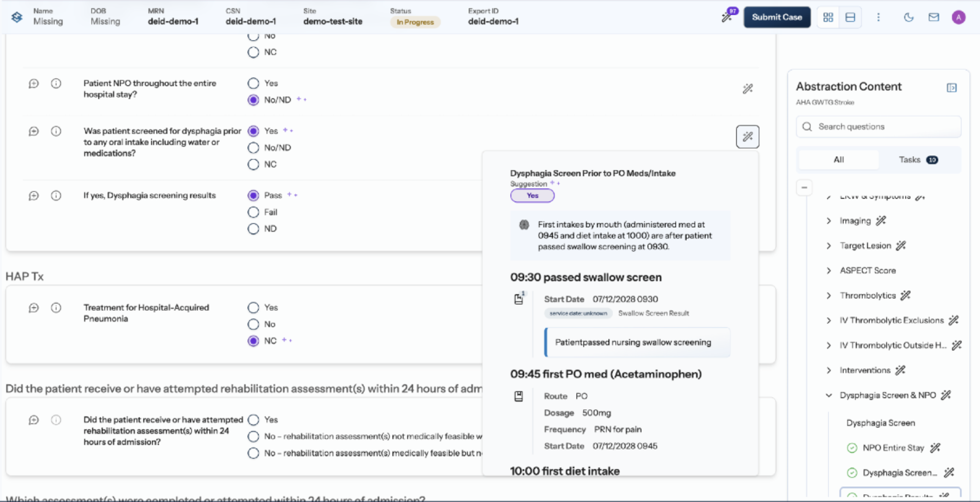Open the three-dot overflow menu
Viewport: 980px width, 502px height.
(879, 17)
